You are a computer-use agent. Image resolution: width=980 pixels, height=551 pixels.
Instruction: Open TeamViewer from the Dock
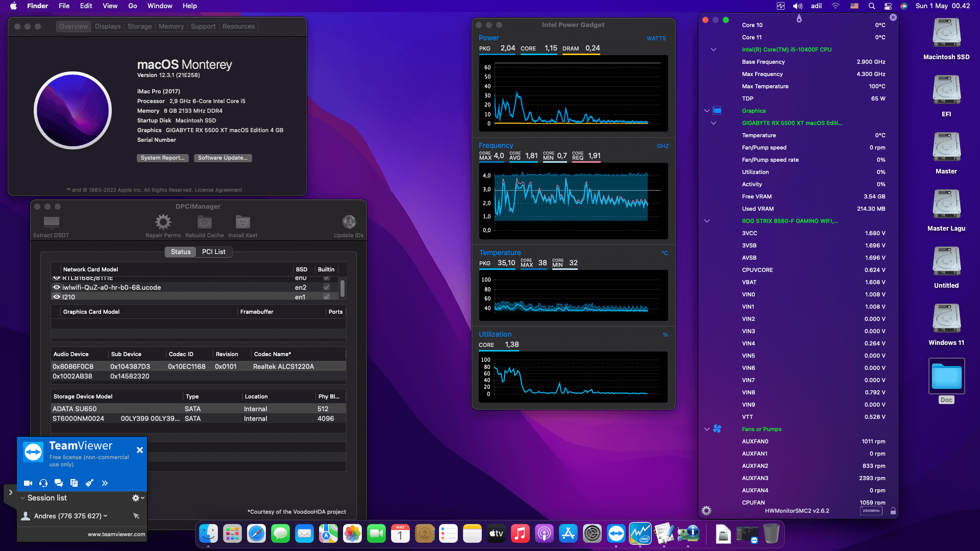616,534
